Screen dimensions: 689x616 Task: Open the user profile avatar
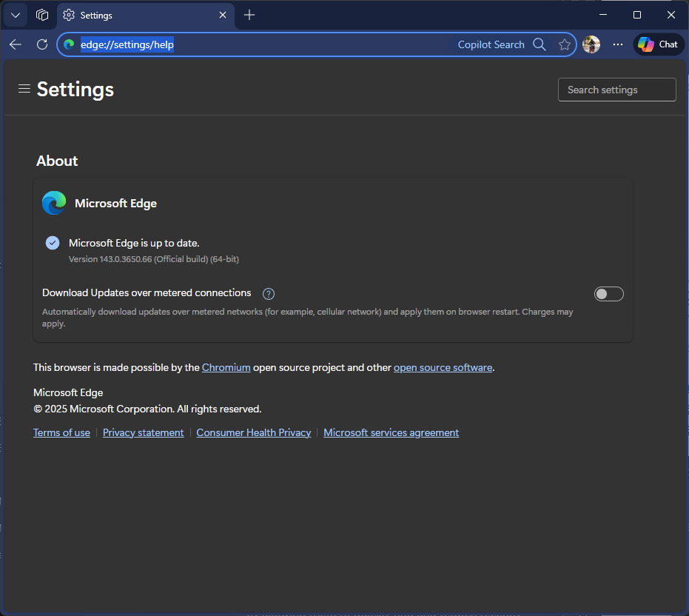[x=591, y=44]
